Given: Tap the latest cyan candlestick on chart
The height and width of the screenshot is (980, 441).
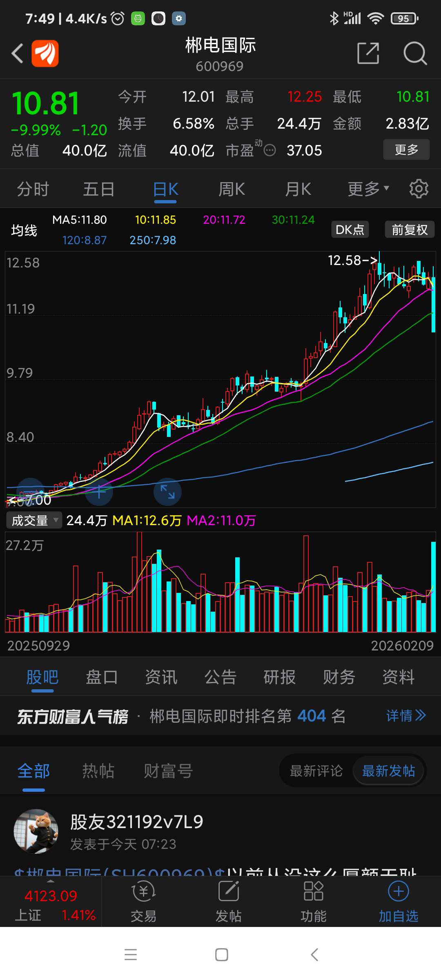Looking at the screenshot, I should pyautogui.click(x=433, y=304).
